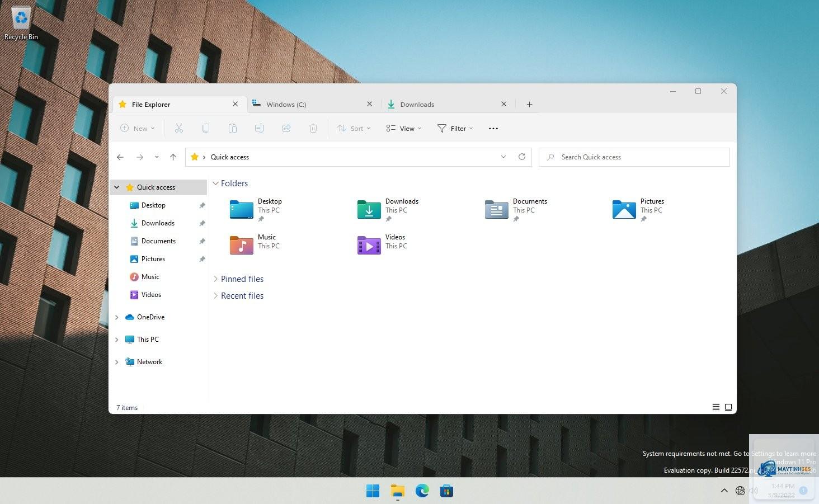
Task: Click the Share icon in toolbar
Action: [x=286, y=128]
